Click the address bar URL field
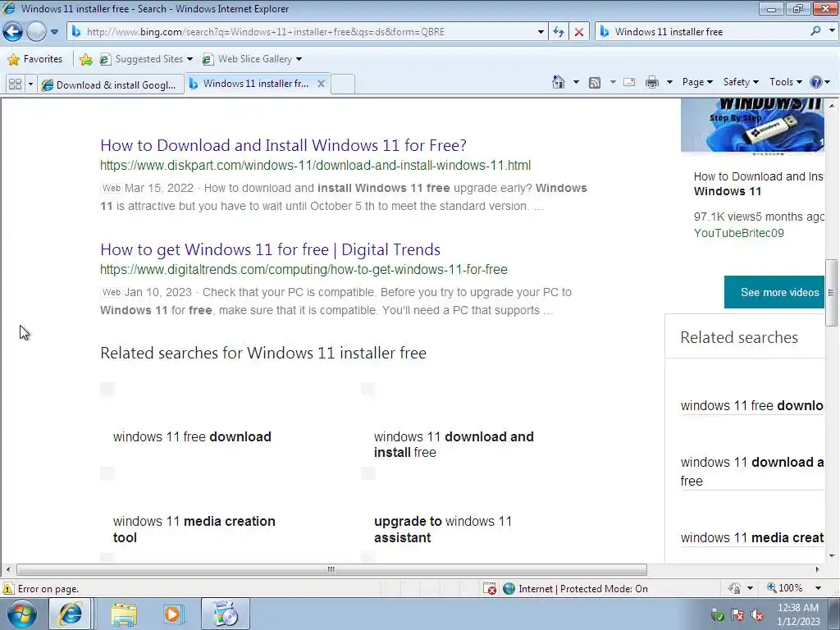The image size is (840, 630). [x=305, y=32]
